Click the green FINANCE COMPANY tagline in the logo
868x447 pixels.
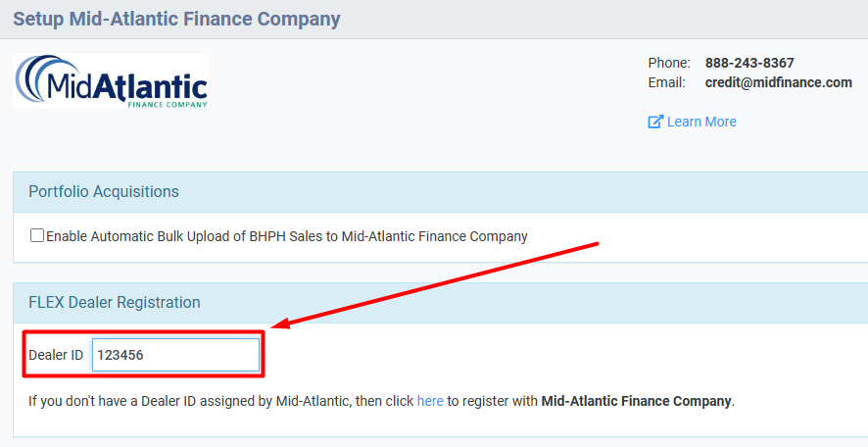pyautogui.click(x=168, y=104)
